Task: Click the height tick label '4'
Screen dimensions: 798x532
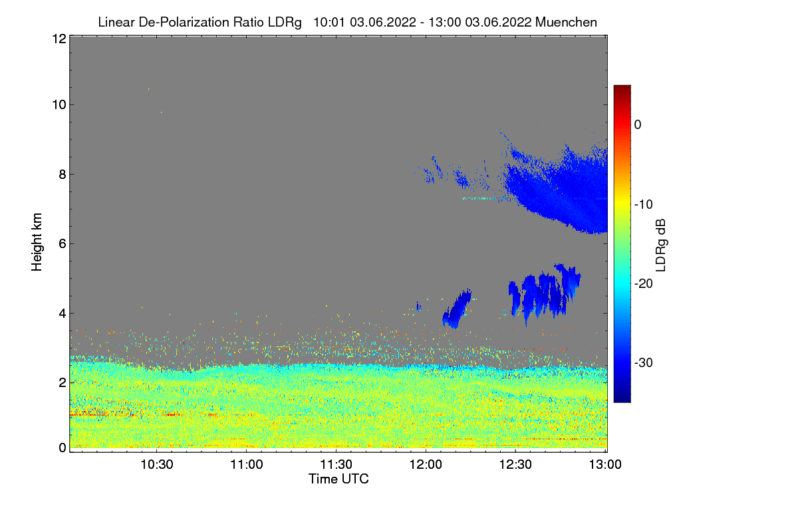Action: (61, 313)
